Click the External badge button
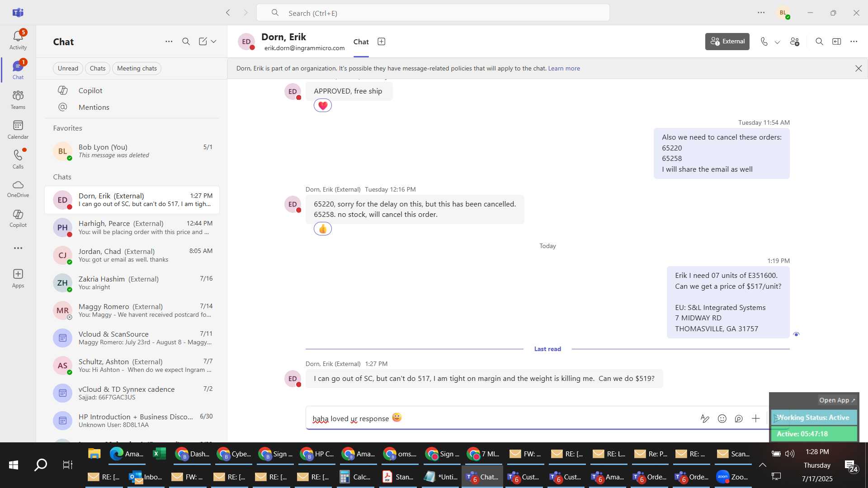 pos(727,42)
